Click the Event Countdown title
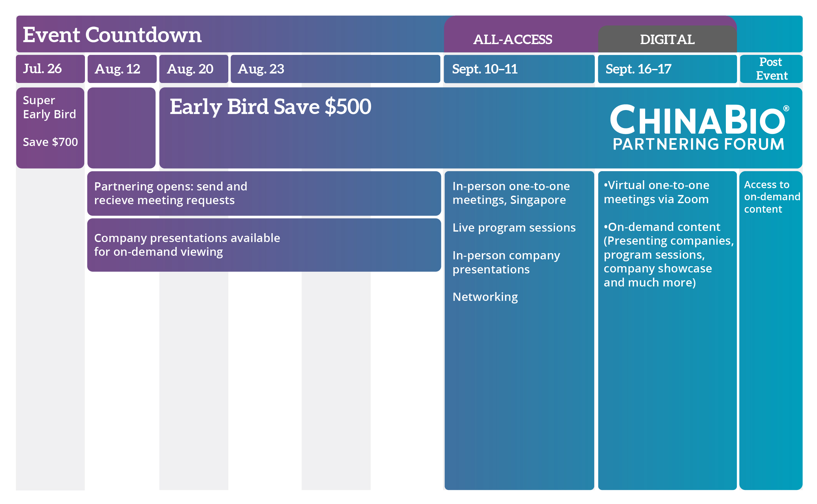 pyautogui.click(x=112, y=35)
